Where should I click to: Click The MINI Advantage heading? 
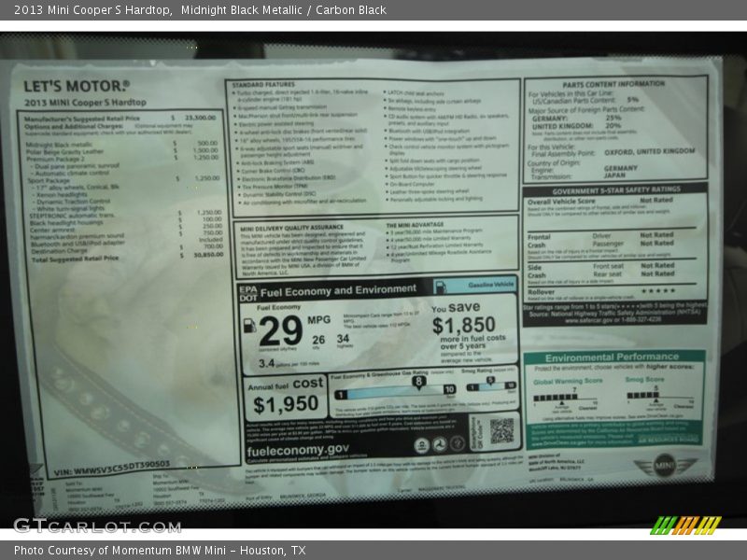(415, 225)
